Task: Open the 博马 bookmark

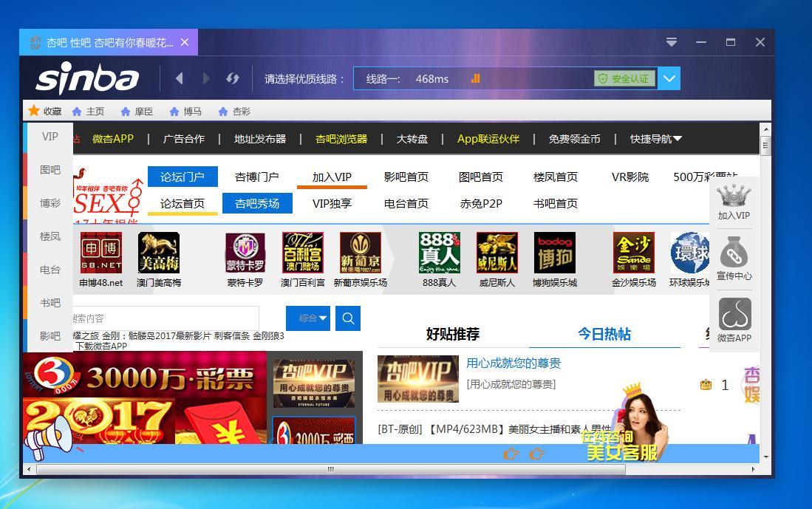Action: tap(185, 112)
